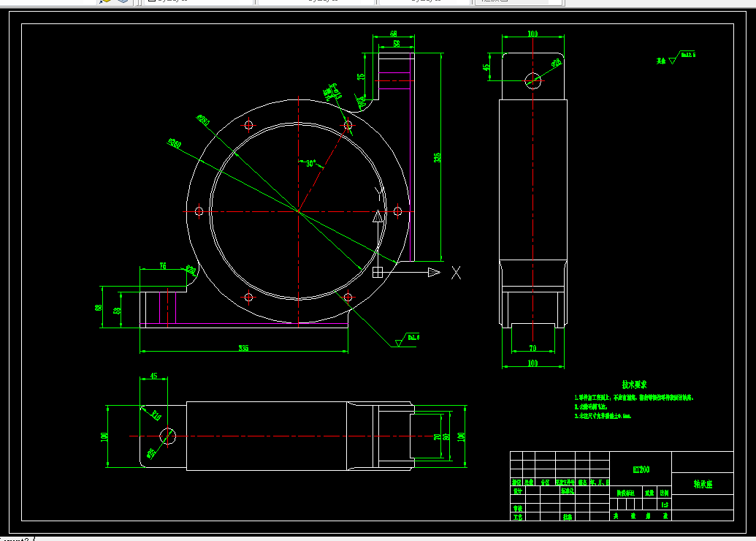Pick the bottom 100 dimension of the side view
Screen dimensions: 756x541
(532, 363)
